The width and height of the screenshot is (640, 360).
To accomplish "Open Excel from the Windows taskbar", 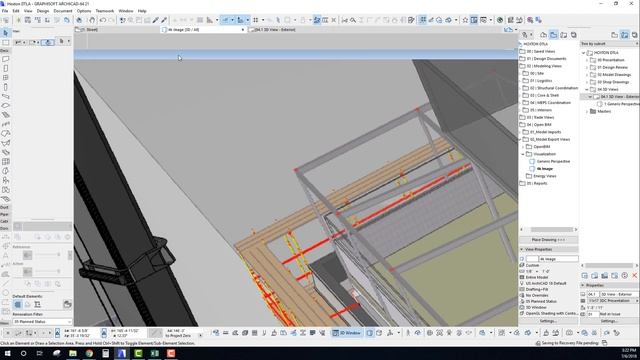I will 155,353.
